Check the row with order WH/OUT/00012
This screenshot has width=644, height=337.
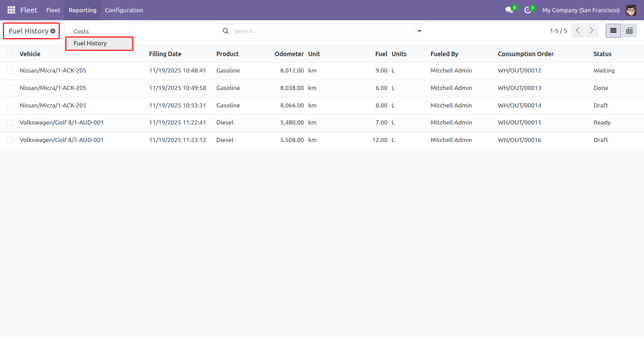tap(10, 70)
